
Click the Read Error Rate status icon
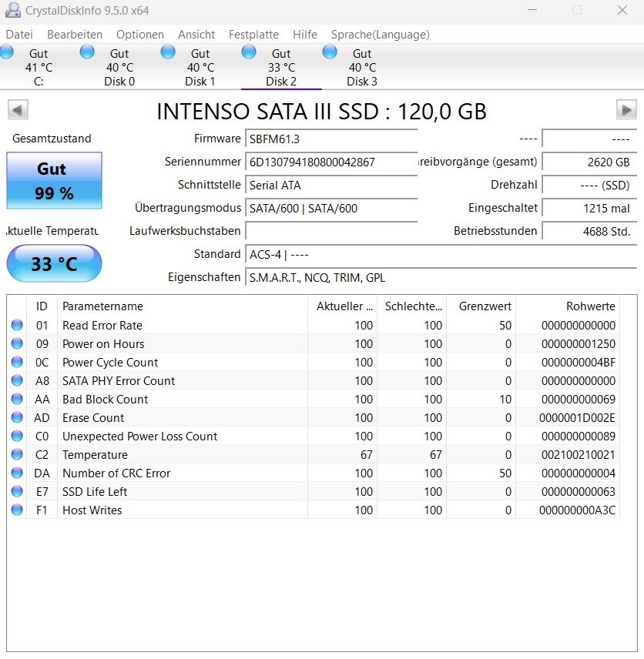point(17,325)
